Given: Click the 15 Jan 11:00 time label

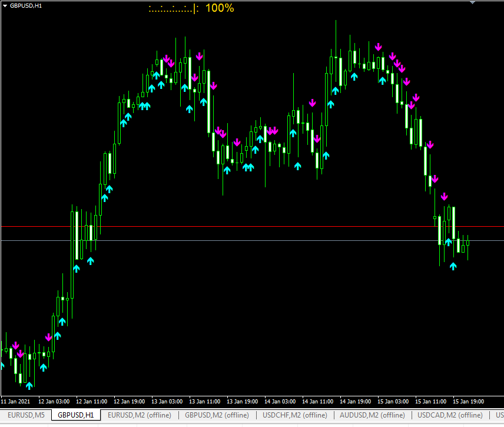Looking at the screenshot, I should (431, 402).
